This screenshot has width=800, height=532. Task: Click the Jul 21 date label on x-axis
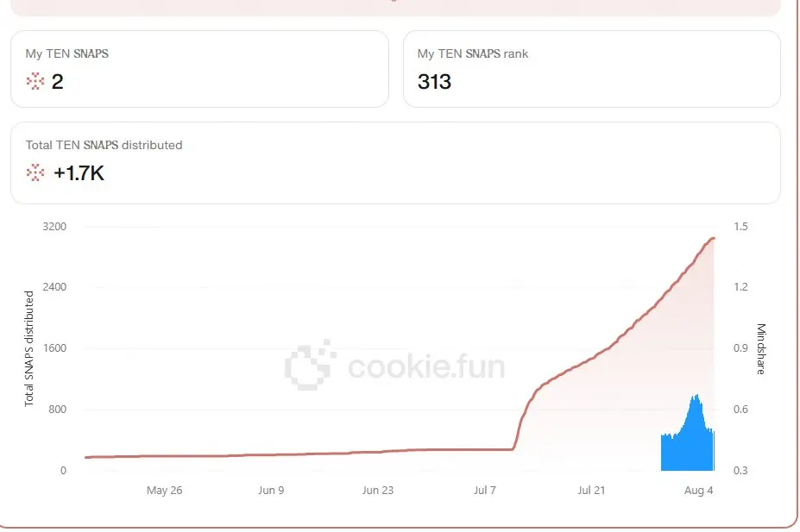tap(591, 491)
